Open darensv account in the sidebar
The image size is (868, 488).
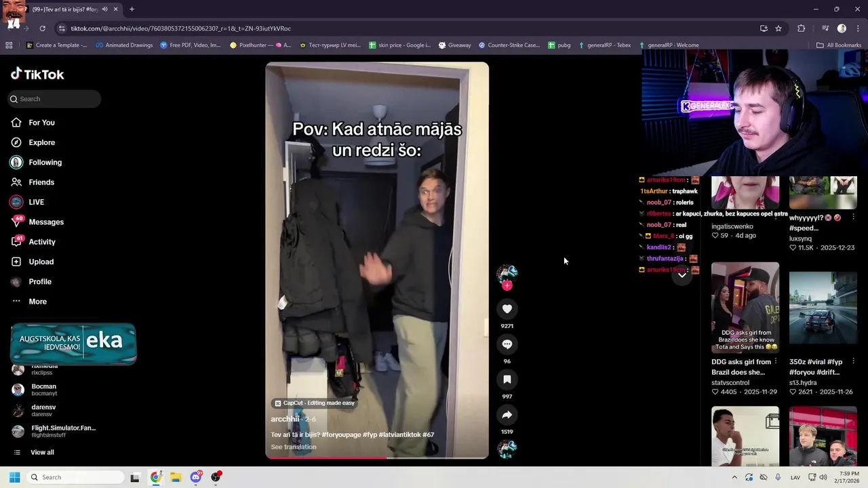click(43, 410)
